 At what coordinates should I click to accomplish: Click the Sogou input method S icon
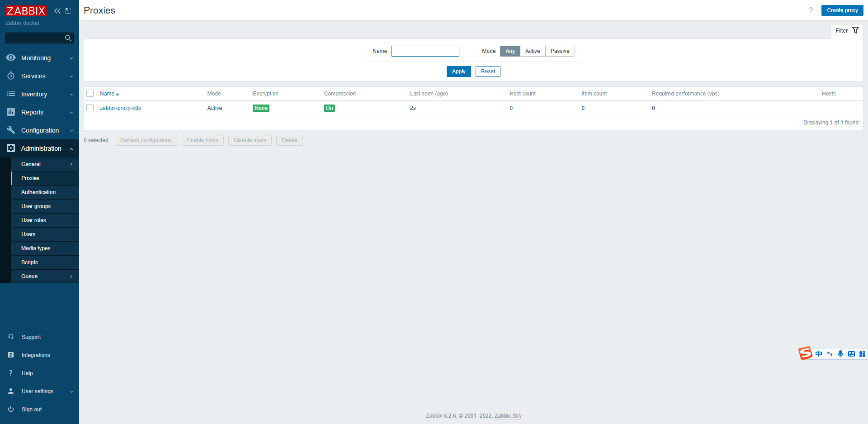pyautogui.click(x=805, y=353)
